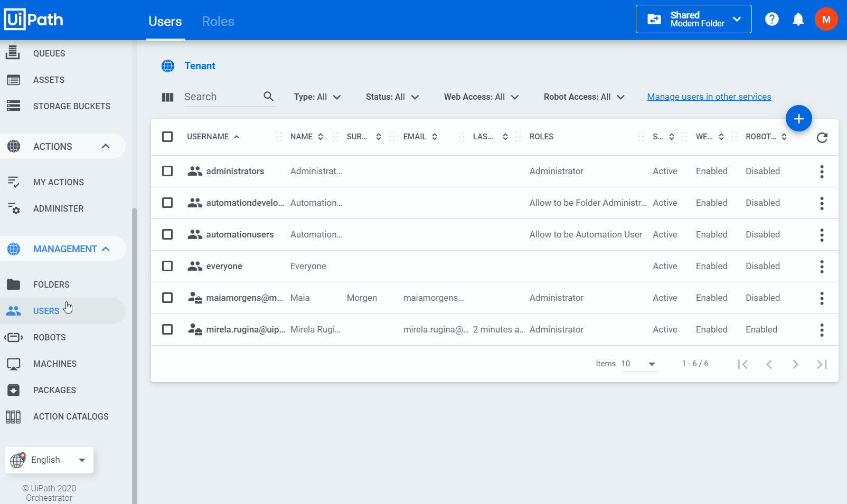Open the help question mark icon
This screenshot has height=504, width=847.
[x=772, y=20]
